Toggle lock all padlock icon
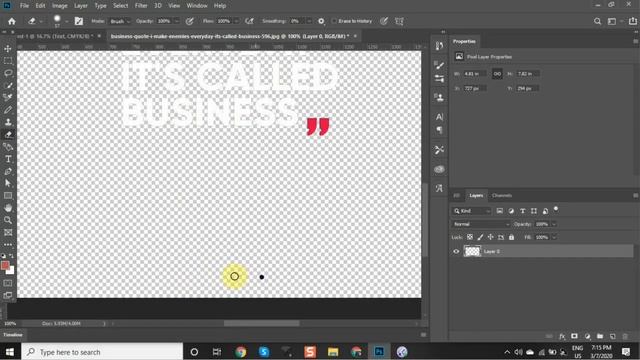 511,237
